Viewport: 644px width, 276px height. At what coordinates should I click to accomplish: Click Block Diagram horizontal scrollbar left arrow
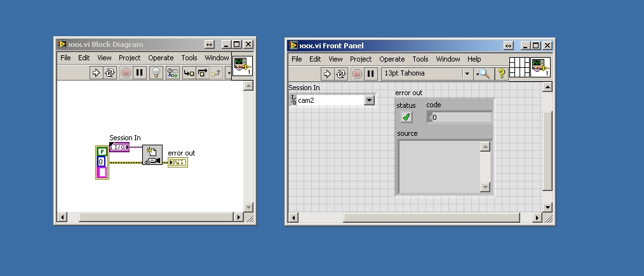tap(62, 217)
